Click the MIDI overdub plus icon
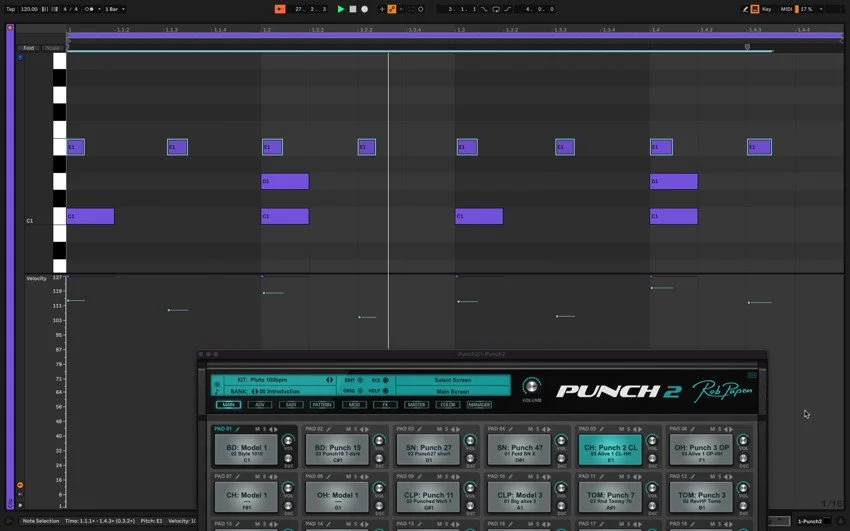 point(382,9)
